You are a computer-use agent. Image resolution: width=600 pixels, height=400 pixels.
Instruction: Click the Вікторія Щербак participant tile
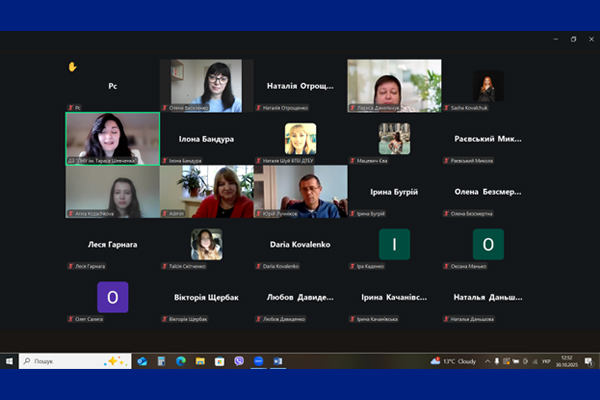point(206,297)
